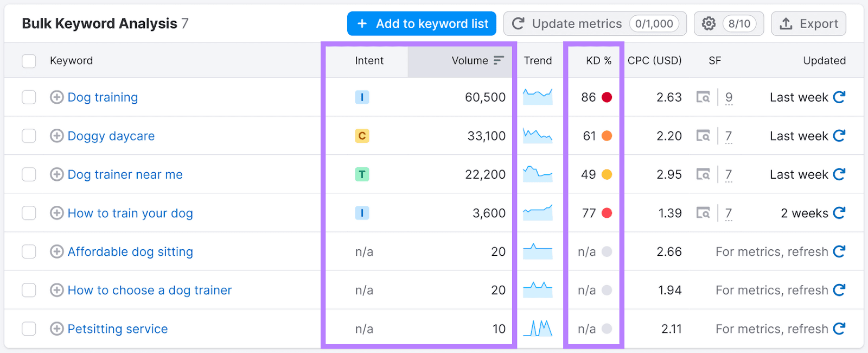Click Update metrics button
The width and height of the screenshot is (868, 353).
(595, 24)
